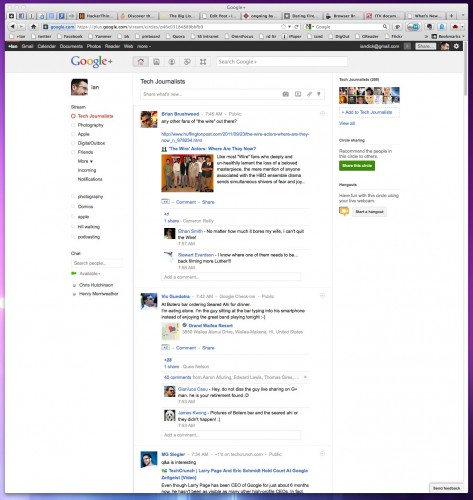473x500 pixels.
Task: Select the Apple circle stream
Action: coord(84,134)
